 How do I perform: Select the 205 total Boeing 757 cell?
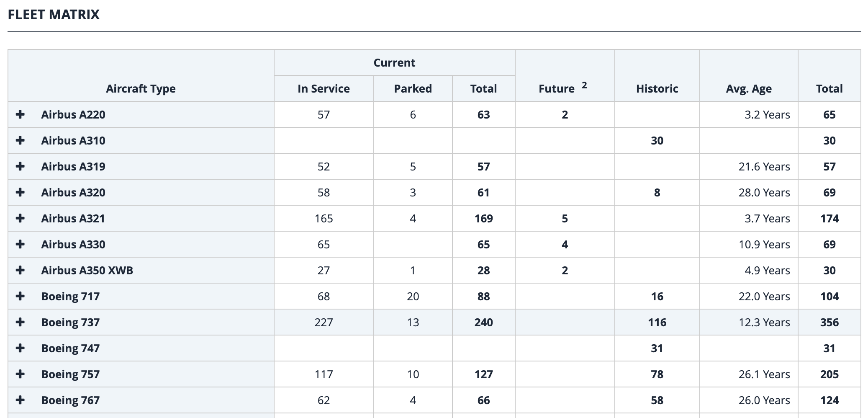tap(829, 374)
